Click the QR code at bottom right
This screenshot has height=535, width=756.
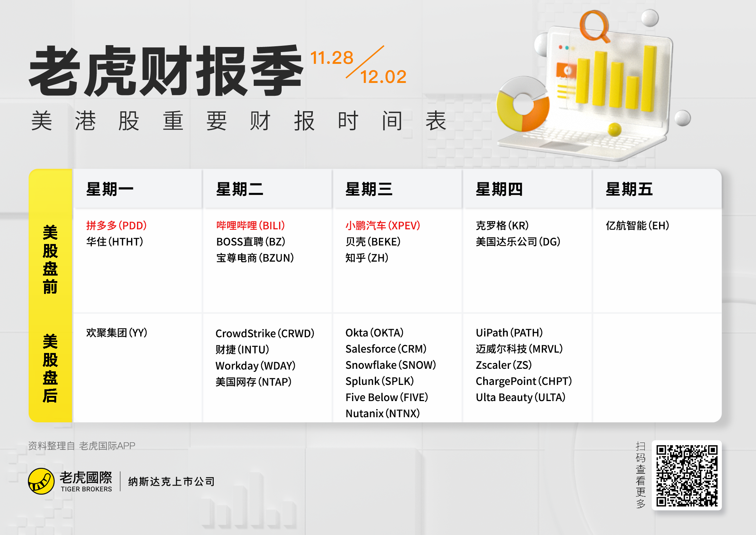point(687,475)
